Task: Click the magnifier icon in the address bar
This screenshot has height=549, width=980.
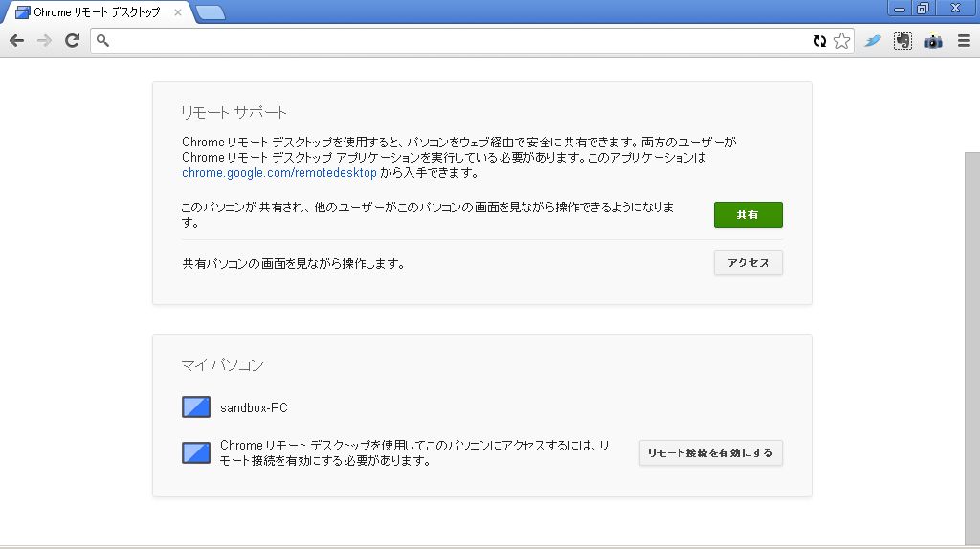Action: pyautogui.click(x=103, y=41)
